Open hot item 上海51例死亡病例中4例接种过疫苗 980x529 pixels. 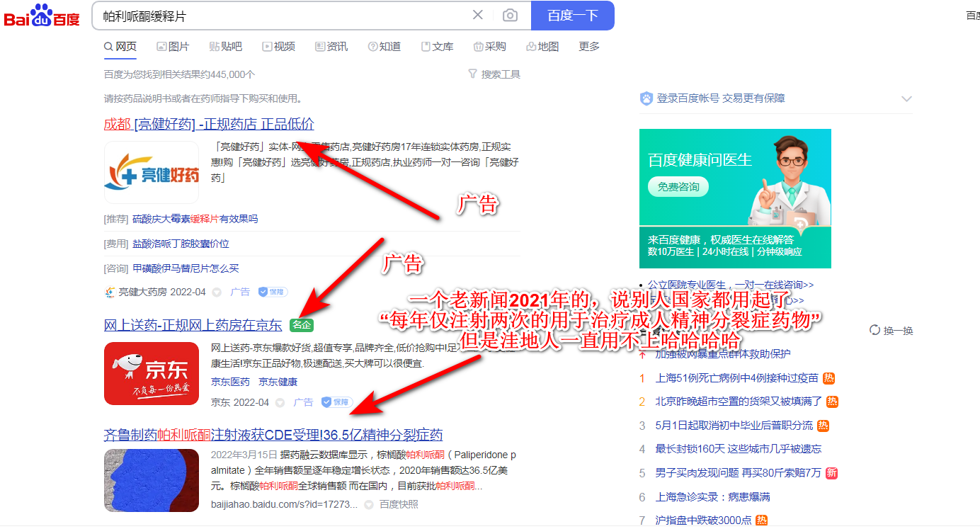pyautogui.click(x=737, y=378)
